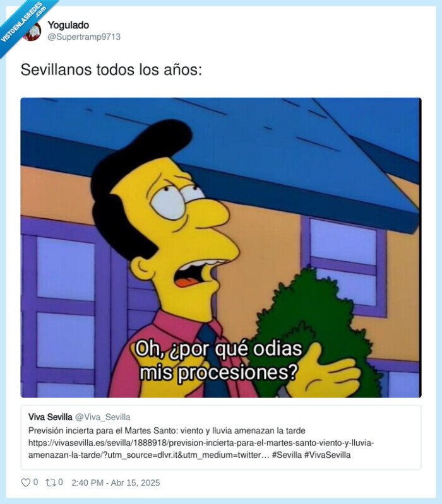Open the Yogulado display name
This screenshot has height=504, width=442.
tap(68, 25)
